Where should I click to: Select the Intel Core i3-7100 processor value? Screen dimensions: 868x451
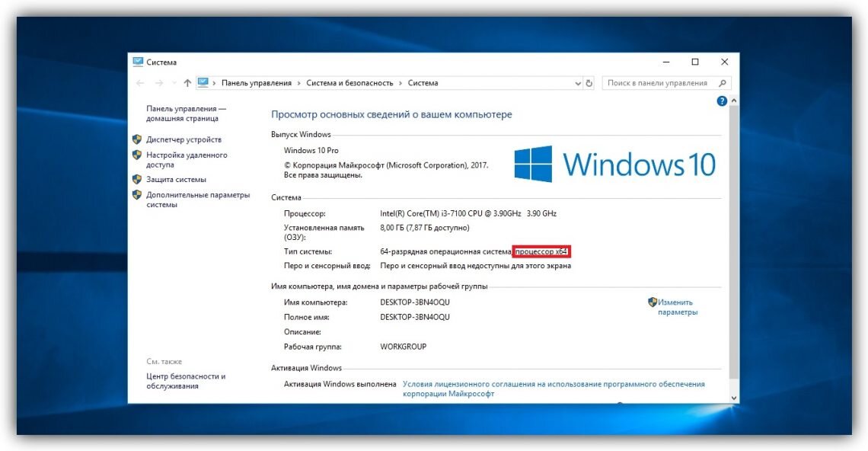point(468,213)
